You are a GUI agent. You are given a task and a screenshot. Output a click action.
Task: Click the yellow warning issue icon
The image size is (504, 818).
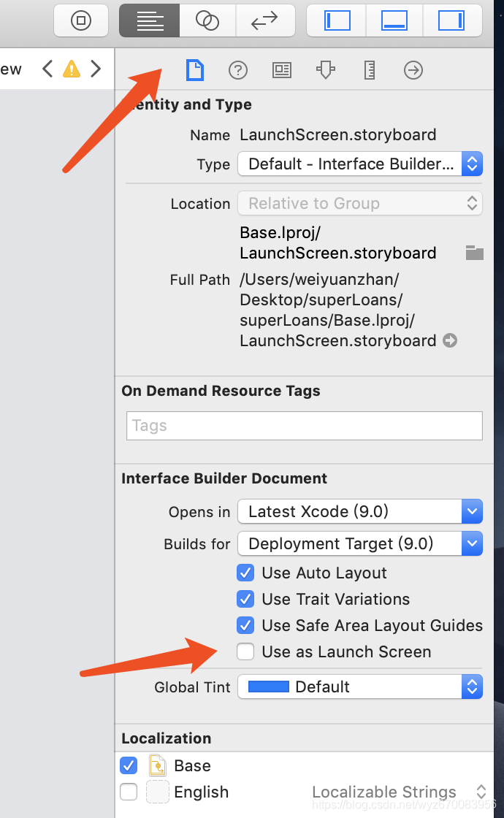(72, 69)
